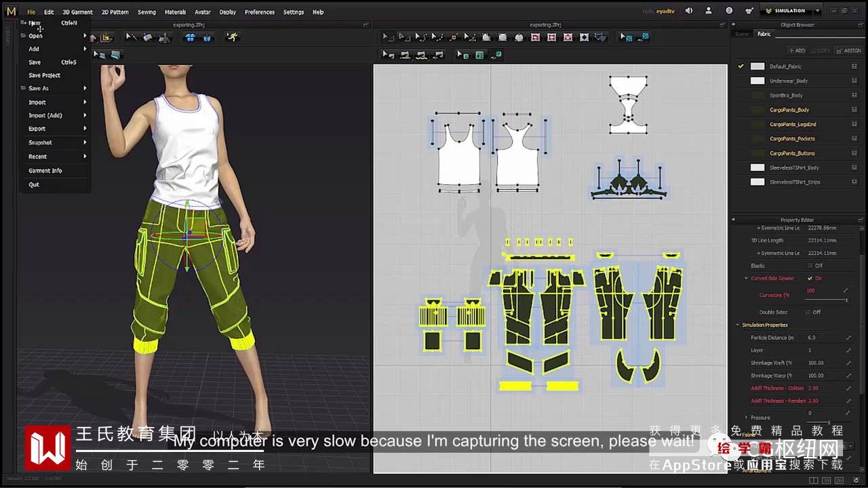Click the COPY fabric button
Image resolution: width=868 pixels, height=488 pixels.
coord(821,51)
